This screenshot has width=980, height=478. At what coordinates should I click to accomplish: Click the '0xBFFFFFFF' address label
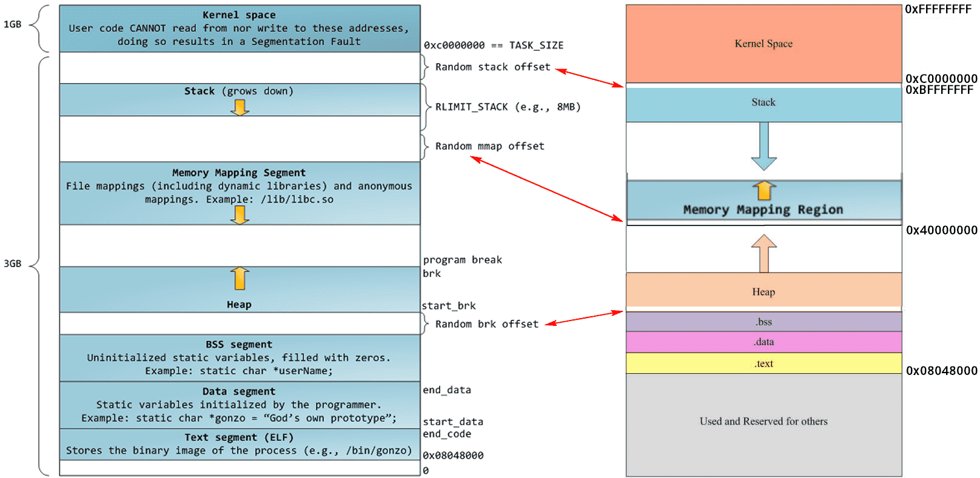point(939,90)
